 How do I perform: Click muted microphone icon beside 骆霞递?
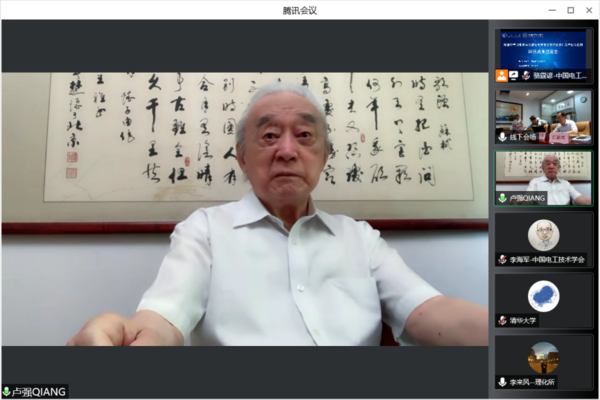(526, 75)
